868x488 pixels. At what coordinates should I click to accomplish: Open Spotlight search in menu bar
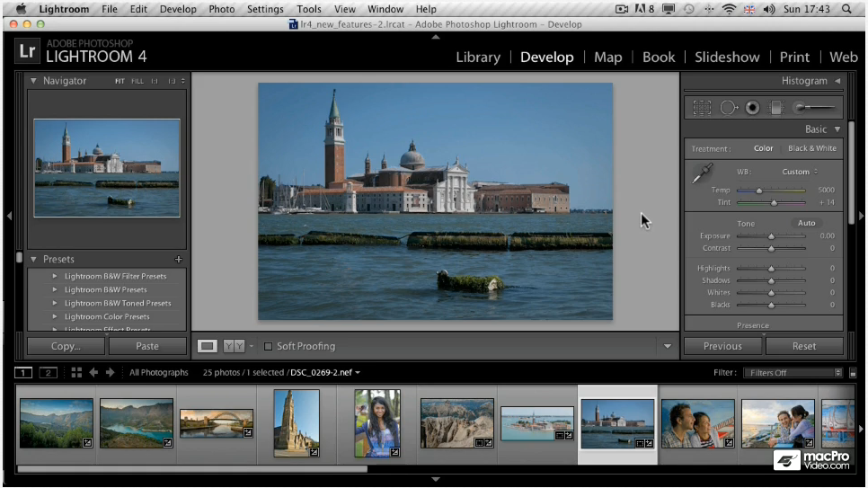click(x=846, y=9)
